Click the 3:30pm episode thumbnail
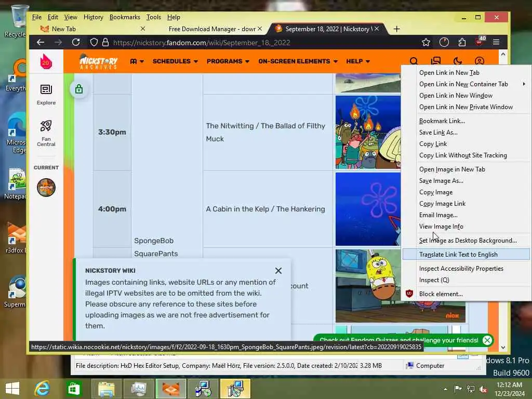Viewport: 532px width, 399px height. click(x=368, y=132)
